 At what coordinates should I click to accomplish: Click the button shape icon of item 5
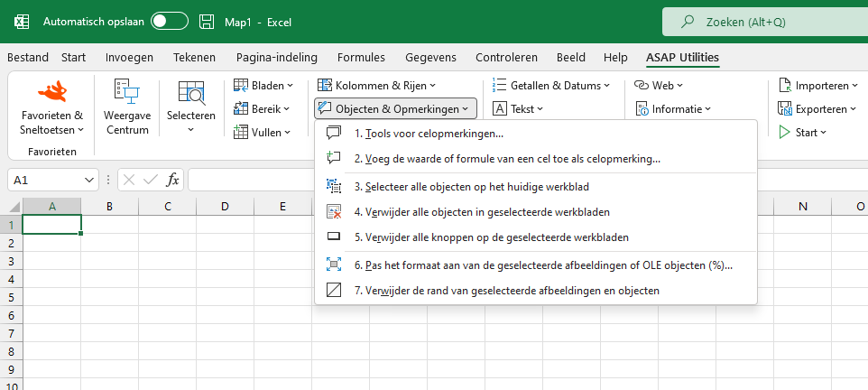[x=334, y=237]
